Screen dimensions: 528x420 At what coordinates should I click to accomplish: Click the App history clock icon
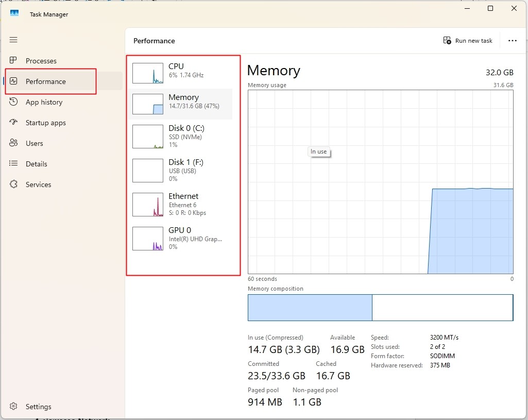pos(13,102)
